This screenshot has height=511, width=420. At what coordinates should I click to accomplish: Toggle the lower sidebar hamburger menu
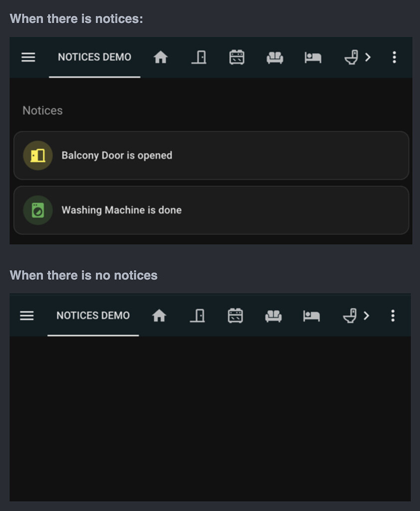click(26, 315)
